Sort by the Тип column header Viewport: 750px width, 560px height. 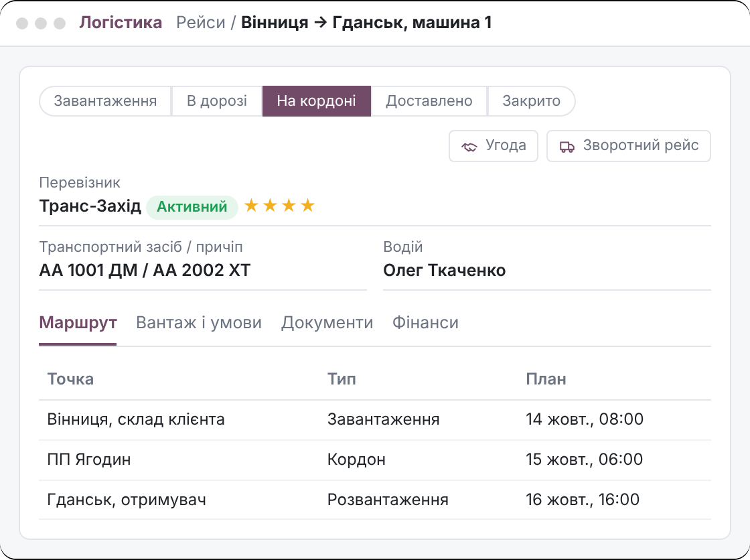342,379
